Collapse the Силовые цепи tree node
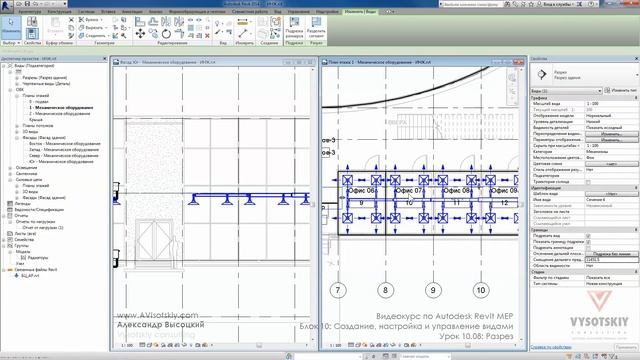The image size is (640, 360). pyautogui.click(x=10, y=180)
